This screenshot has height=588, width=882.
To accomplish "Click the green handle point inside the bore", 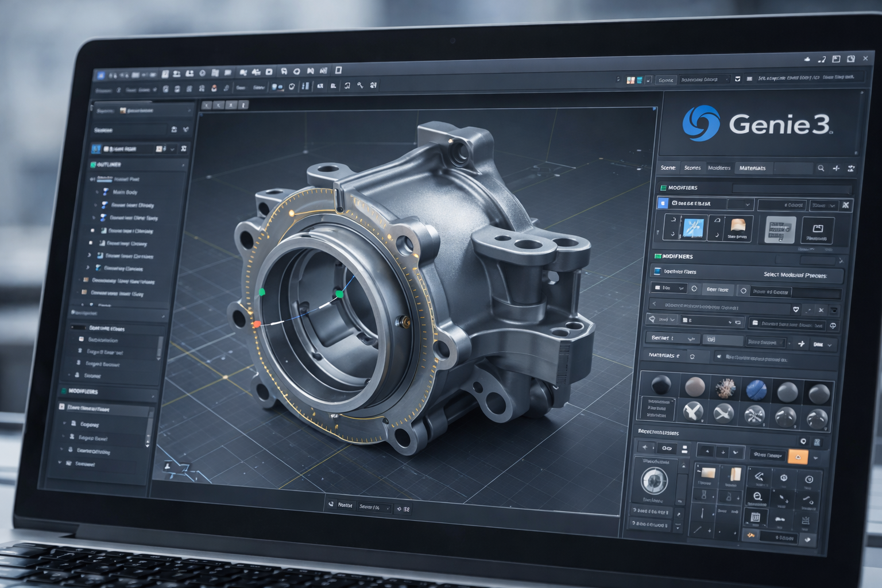I will pyautogui.click(x=339, y=294).
